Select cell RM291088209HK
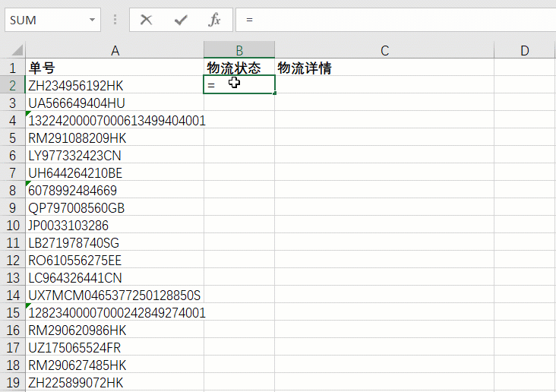Viewport: 556px width, 392px height. (x=115, y=138)
